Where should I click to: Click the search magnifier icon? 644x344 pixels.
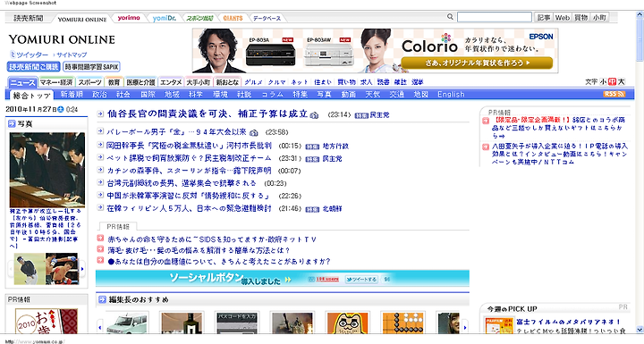[450, 17]
